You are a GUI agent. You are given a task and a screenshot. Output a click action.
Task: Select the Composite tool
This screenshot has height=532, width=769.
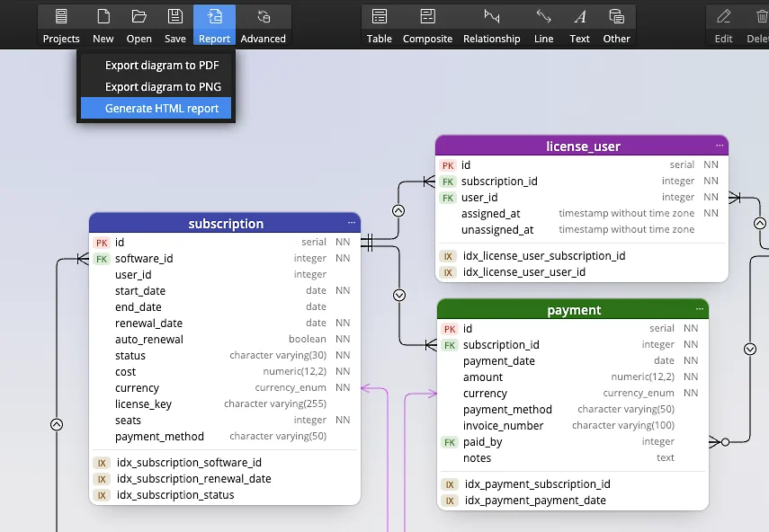pos(427,25)
